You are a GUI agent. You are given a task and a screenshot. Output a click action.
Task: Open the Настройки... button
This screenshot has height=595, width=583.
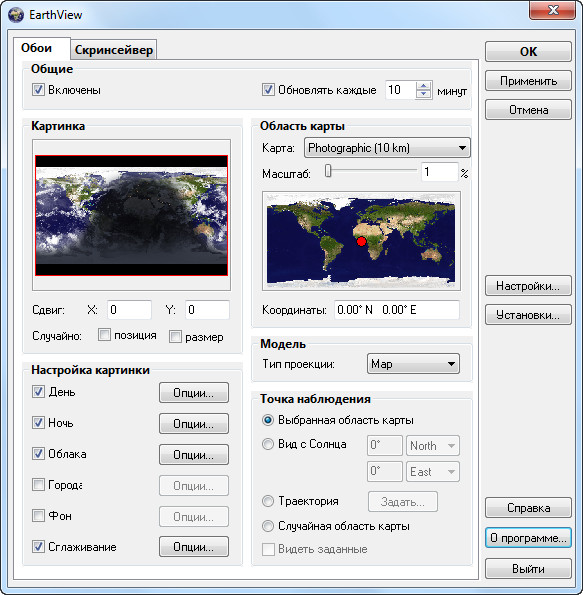coord(528,286)
